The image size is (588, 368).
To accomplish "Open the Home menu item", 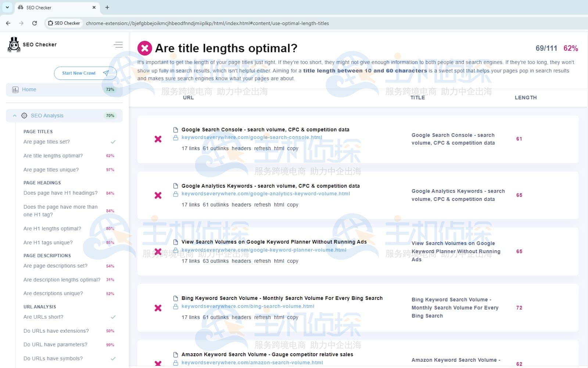I will [x=64, y=89].
